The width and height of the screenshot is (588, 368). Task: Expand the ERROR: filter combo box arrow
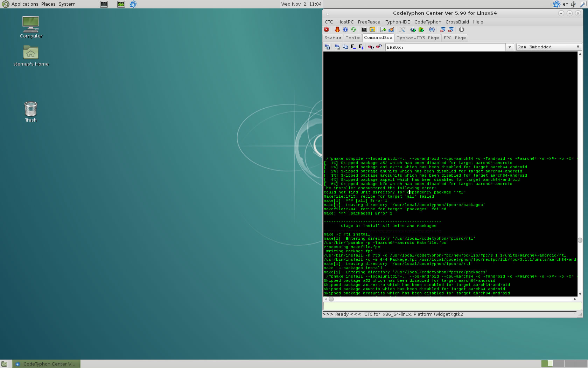tap(510, 47)
